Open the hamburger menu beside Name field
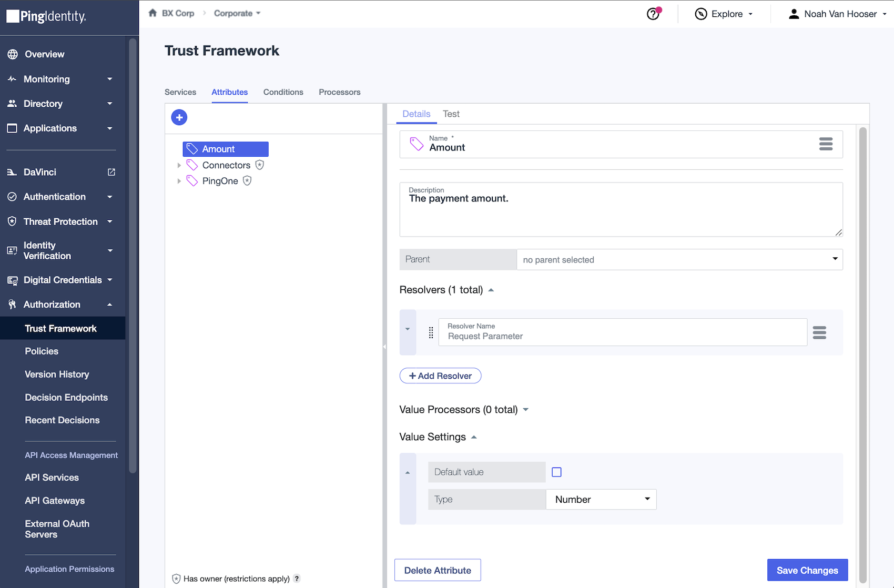 pos(826,144)
